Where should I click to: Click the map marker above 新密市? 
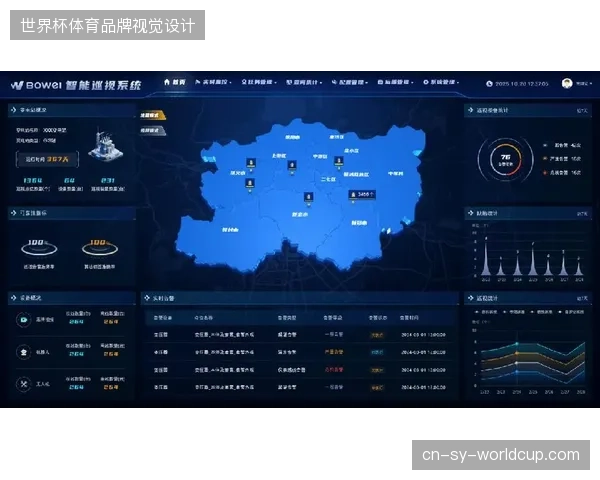click(x=309, y=198)
